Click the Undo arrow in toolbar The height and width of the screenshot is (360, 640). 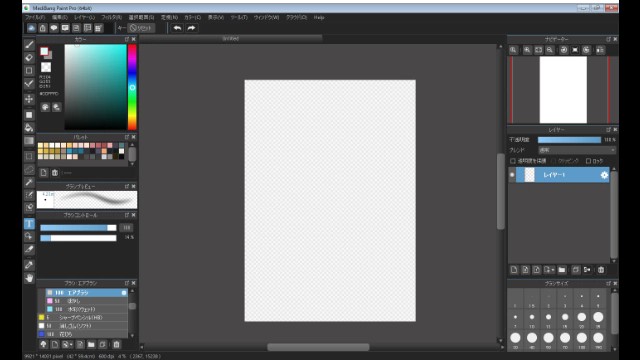177,28
